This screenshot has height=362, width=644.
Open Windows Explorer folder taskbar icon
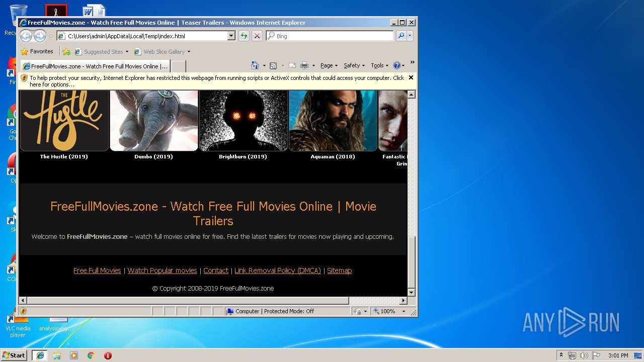57,355
